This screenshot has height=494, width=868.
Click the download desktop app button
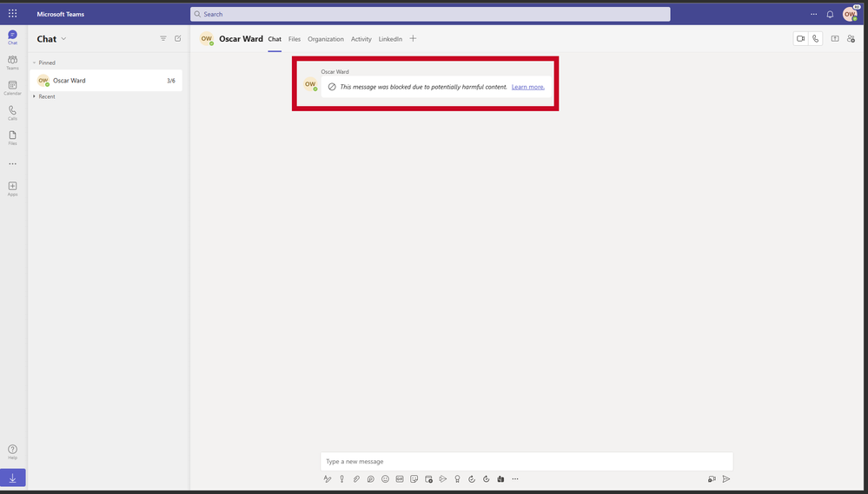point(13,478)
